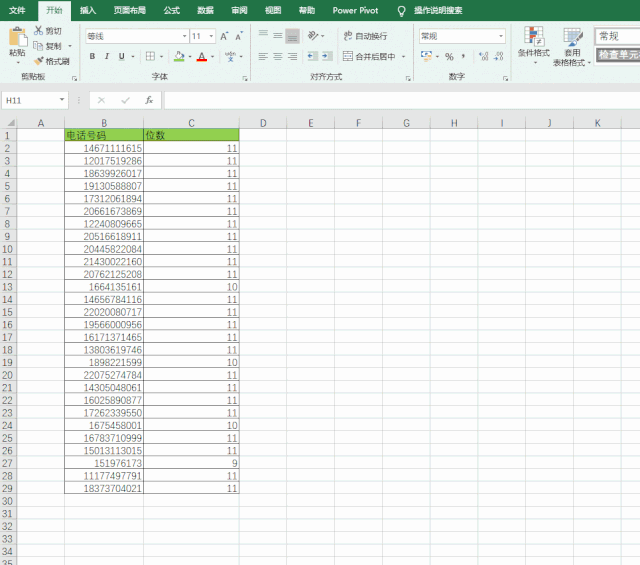Screen dimensions: 640x565
Task: Open alignment group dialog launcher
Action: pyautogui.click(x=408, y=78)
